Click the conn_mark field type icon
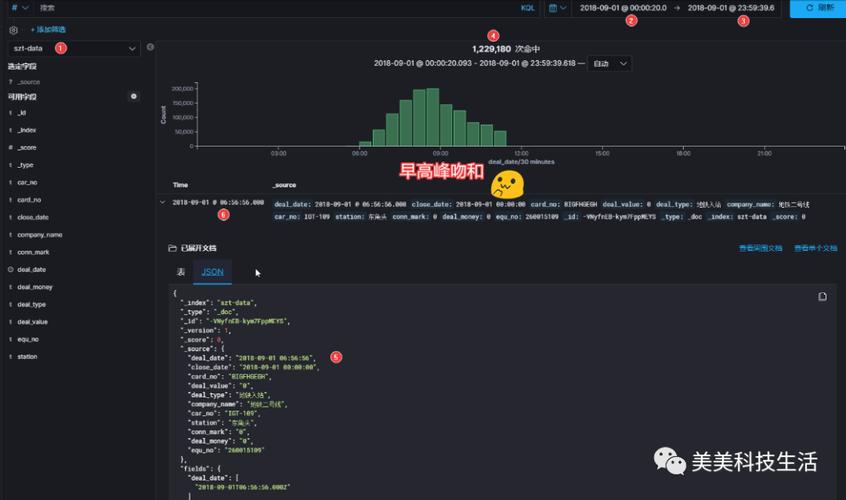The height and width of the screenshot is (500, 846). 10,252
